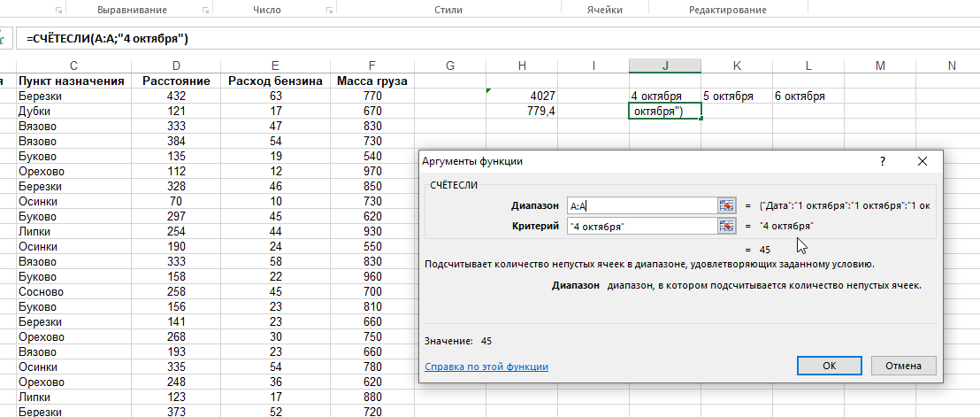
Task: Confirm the function with the OK button
Action: 830,366
